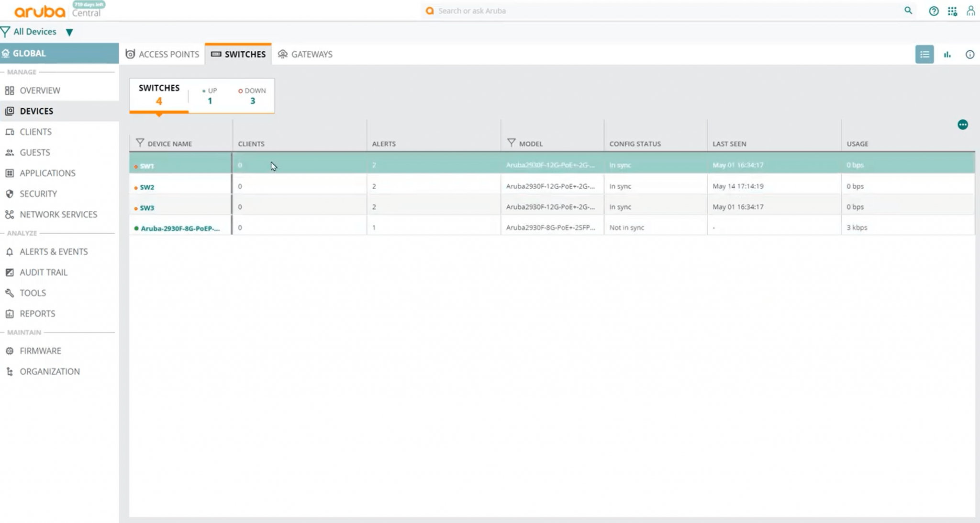This screenshot has height=523, width=980.
Task: Click the help question mark icon
Action: (933, 11)
